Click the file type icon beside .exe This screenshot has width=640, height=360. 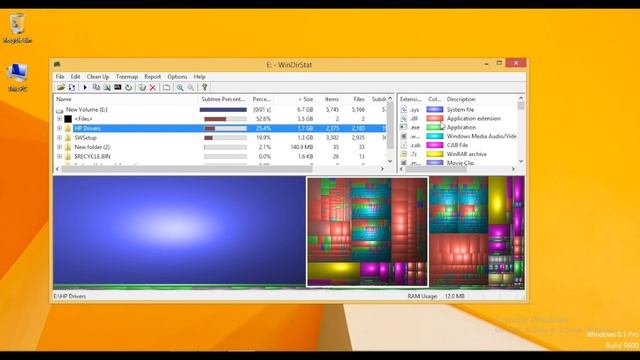click(x=404, y=127)
